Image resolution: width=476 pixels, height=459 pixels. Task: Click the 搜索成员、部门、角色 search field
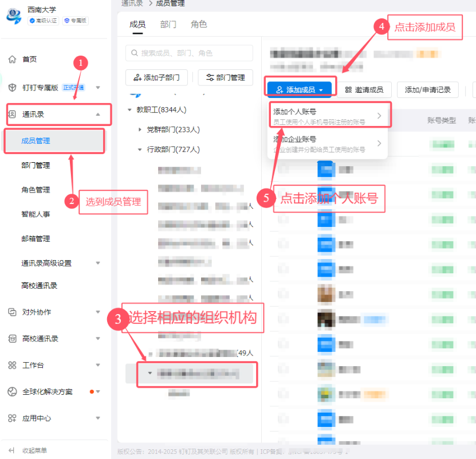(189, 53)
